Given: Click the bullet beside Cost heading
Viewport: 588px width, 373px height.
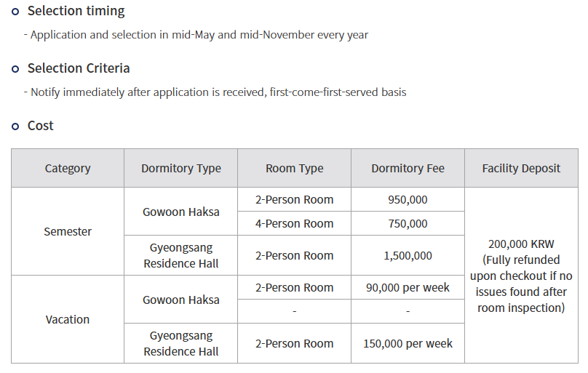Looking at the screenshot, I should click(15, 127).
